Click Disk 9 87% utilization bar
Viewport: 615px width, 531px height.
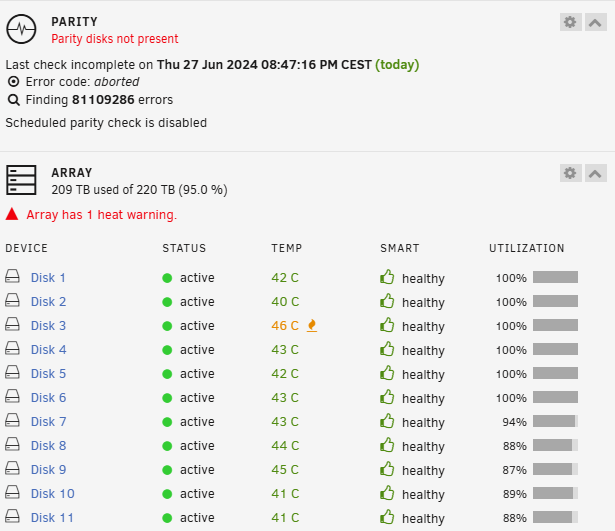pos(555,469)
